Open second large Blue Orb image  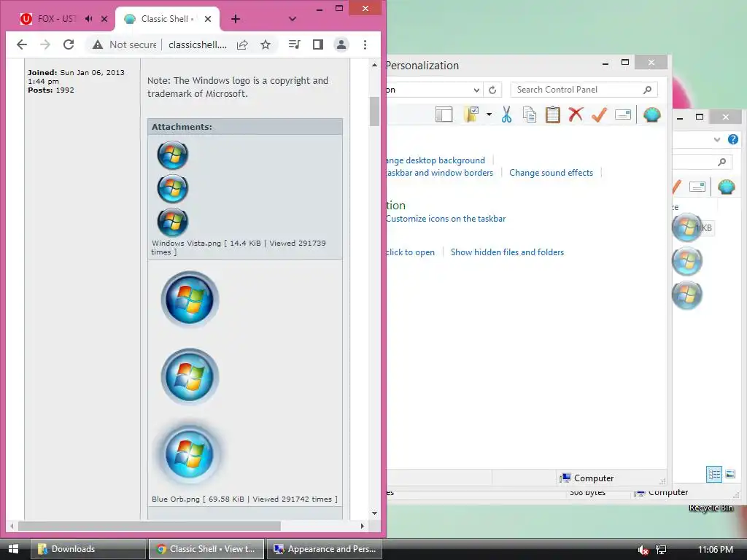(190, 377)
